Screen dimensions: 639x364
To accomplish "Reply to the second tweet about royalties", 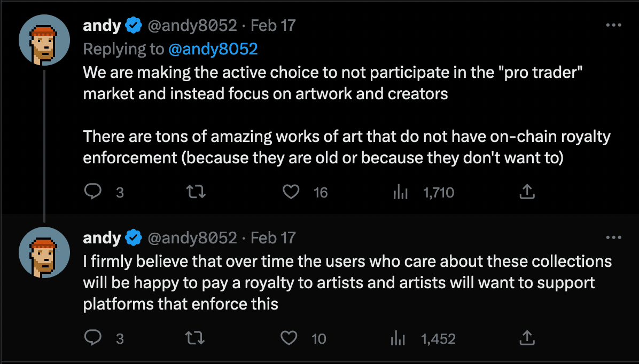I will [x=93, y=338].
